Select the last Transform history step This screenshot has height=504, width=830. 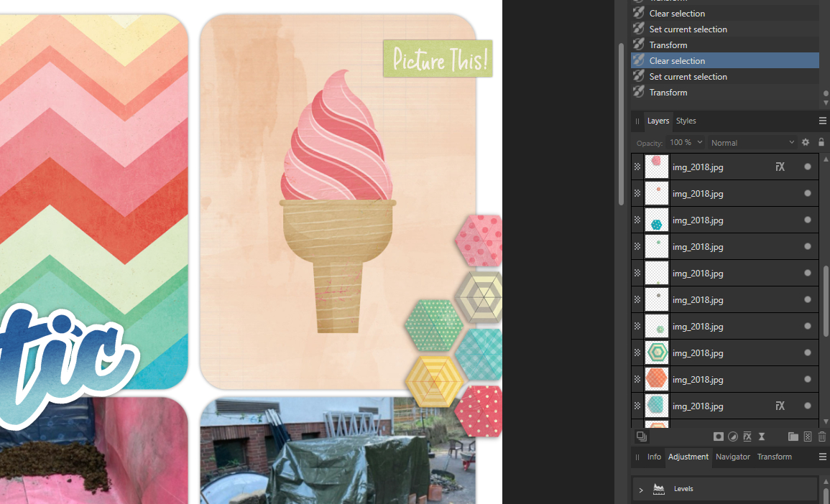(x=725, y=92)
